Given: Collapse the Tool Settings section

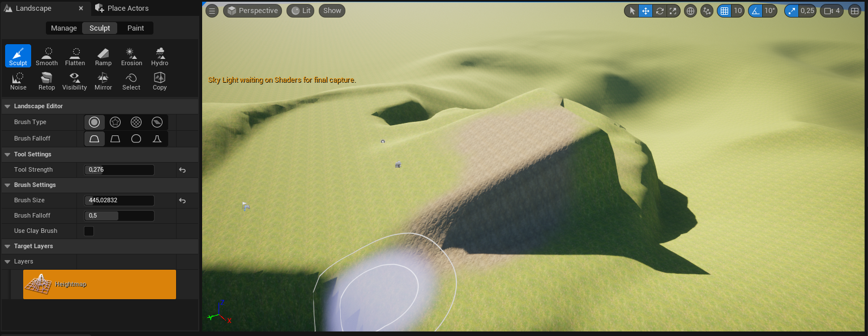Looking at the screenshot, I should point(7,154).
